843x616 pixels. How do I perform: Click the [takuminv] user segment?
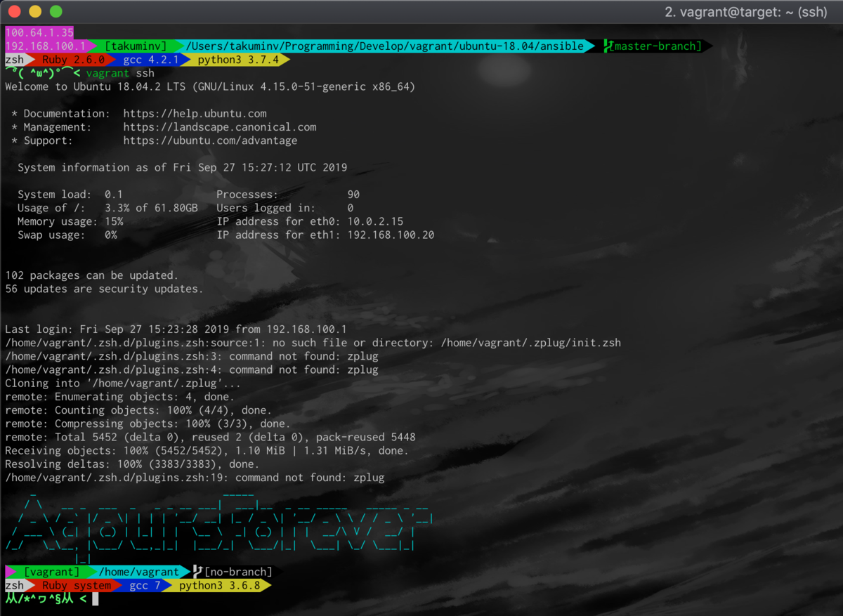[x=136, y=46]
